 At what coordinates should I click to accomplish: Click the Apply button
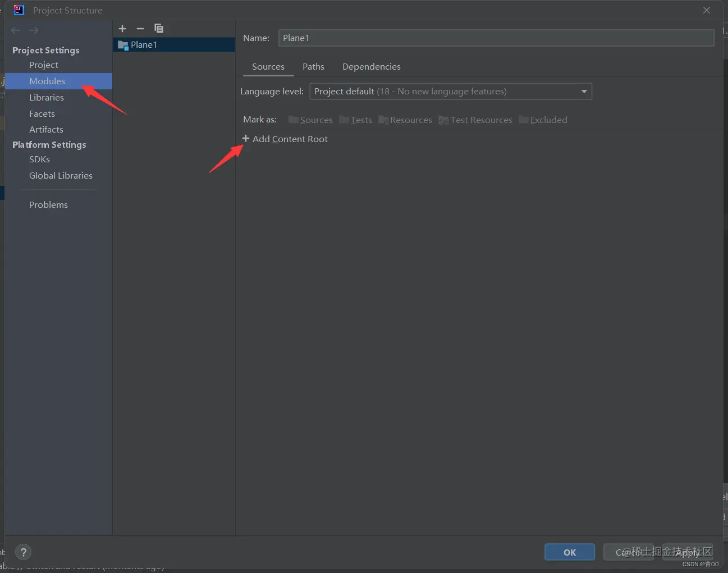click(x=688, y=552)
